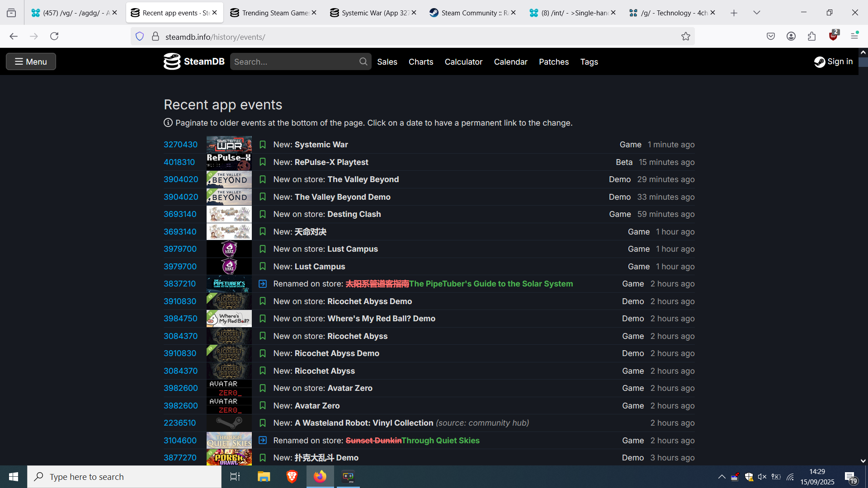This screenshot has width=868, height=488.
Task: Open Calculator in SteamDB navigation
Action: [463, 61]
